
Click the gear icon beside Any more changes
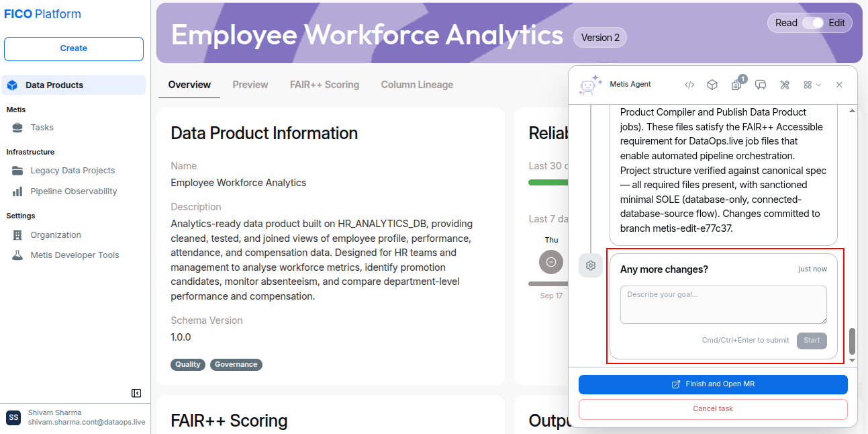click(591, 265)
